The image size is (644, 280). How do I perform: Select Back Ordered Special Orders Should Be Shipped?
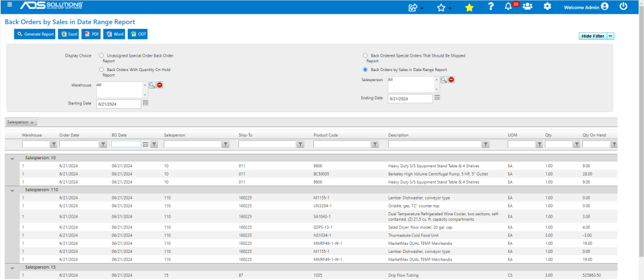point(365,55)
